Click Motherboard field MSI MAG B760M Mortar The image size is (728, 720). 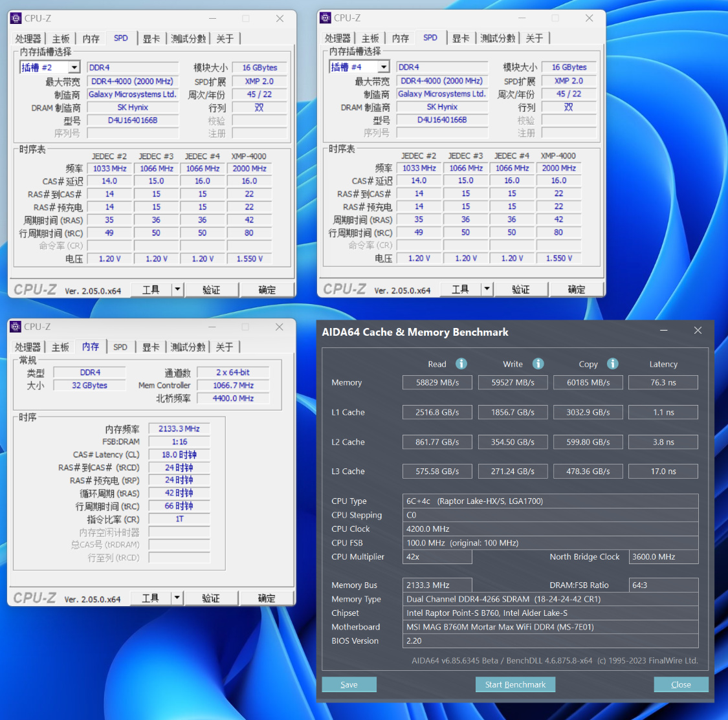551,627
